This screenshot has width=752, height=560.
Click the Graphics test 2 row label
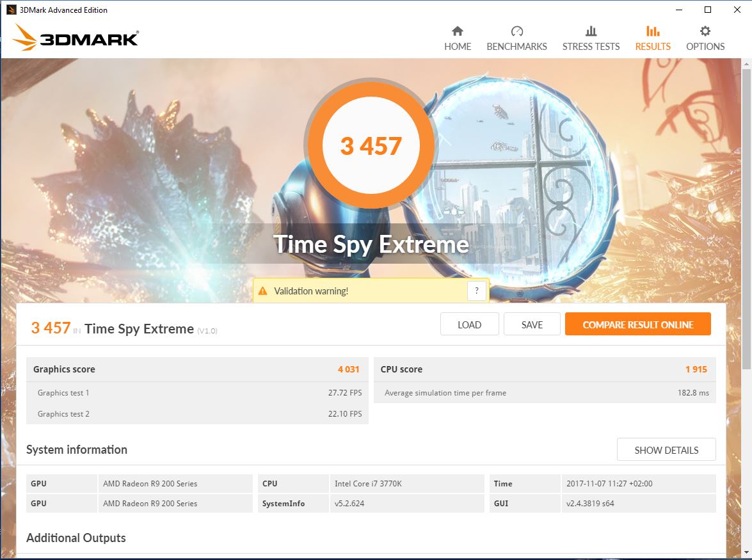point(63,414)
